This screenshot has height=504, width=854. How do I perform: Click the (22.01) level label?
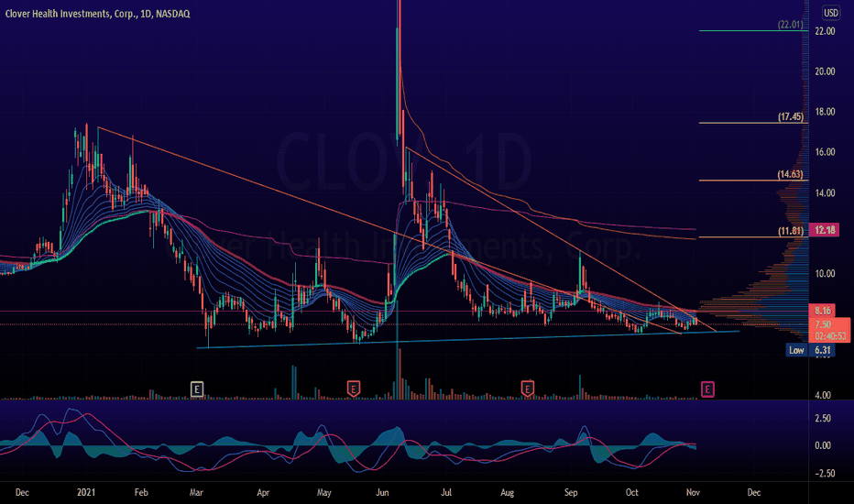[790, 25]
